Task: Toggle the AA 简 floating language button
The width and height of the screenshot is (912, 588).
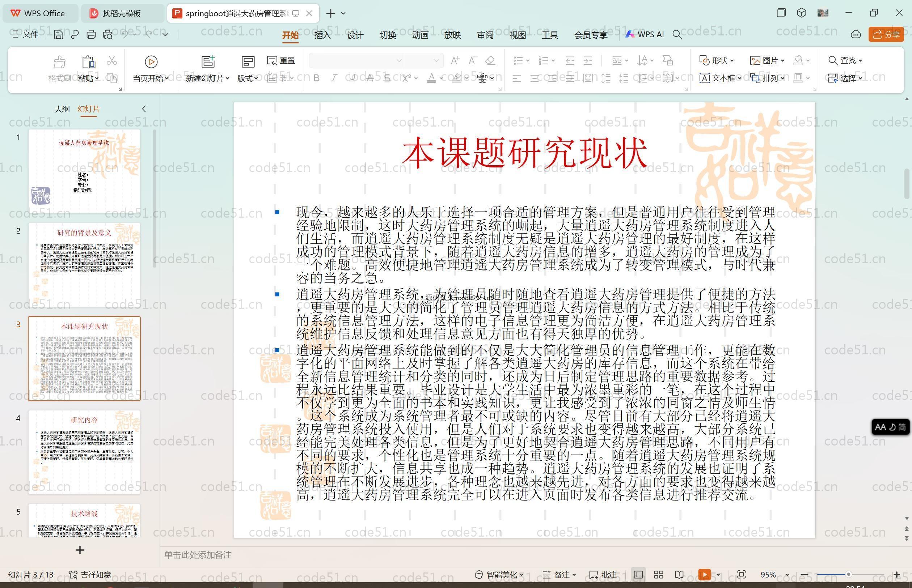Action: click(x=890, y=427)
